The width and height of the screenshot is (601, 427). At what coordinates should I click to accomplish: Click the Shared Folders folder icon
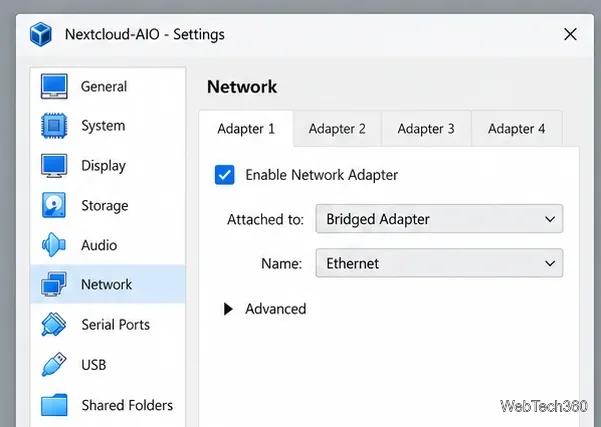[54, 405]
